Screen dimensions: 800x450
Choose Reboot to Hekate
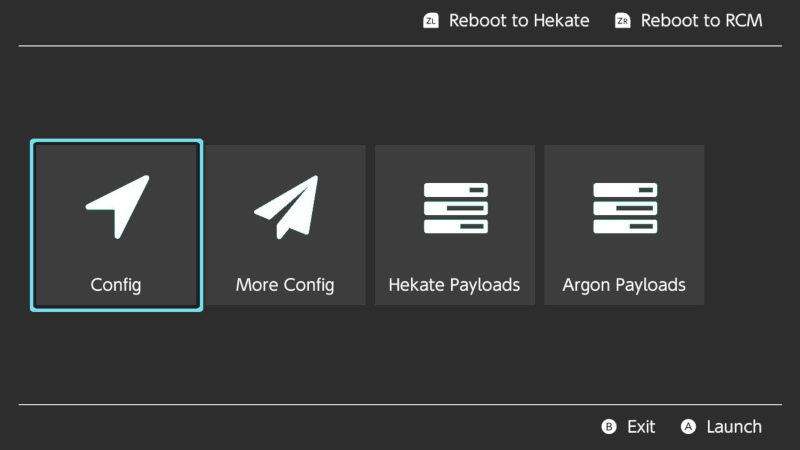tap(519, 21)
